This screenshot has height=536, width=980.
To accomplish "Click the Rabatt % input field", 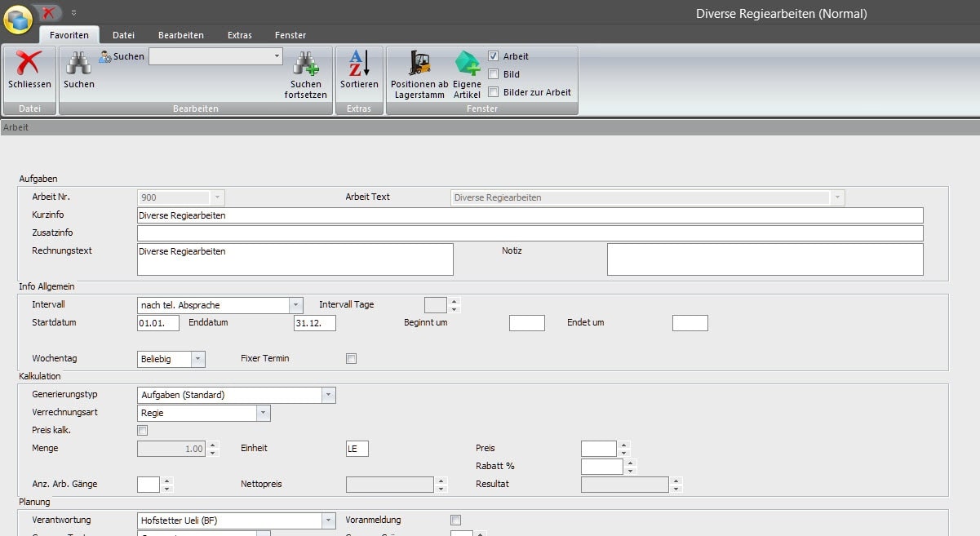I will [602, 467].
